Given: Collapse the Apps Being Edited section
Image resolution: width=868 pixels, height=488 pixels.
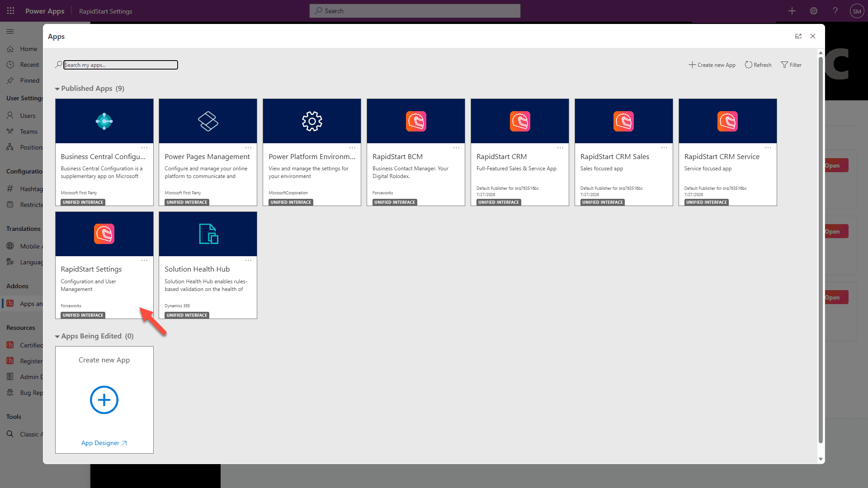Looking at the screenshot, I should (x=57, y=337).
